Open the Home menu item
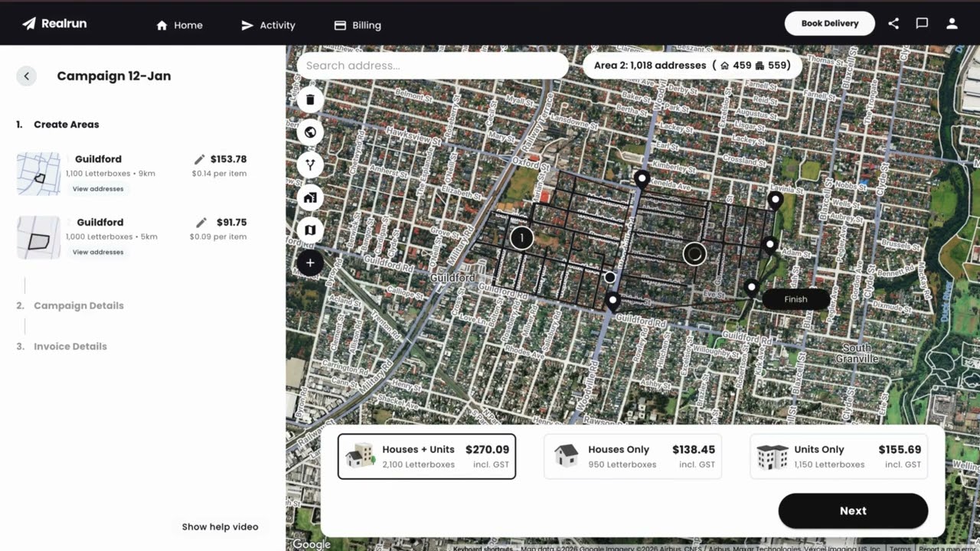This screenshot has height=551, width=980. click(x=179, y=25)
